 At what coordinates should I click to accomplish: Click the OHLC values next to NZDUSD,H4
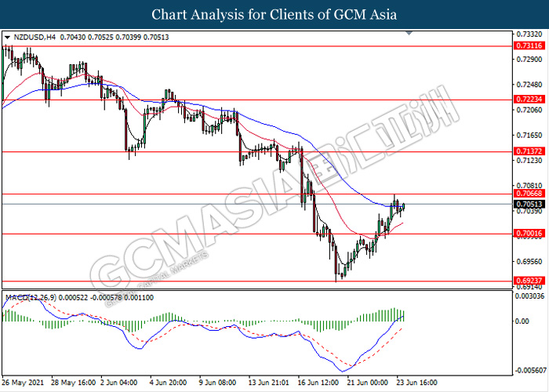click(x=115, y=37)
